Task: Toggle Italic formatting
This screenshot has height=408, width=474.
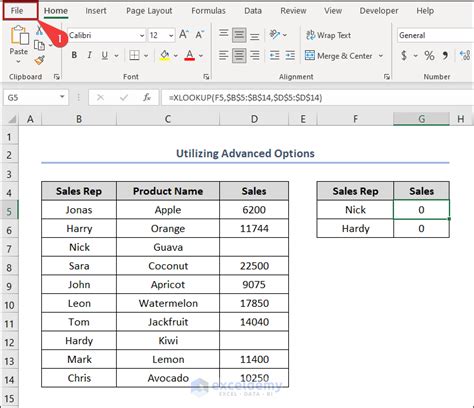Action: pos(89,55)
